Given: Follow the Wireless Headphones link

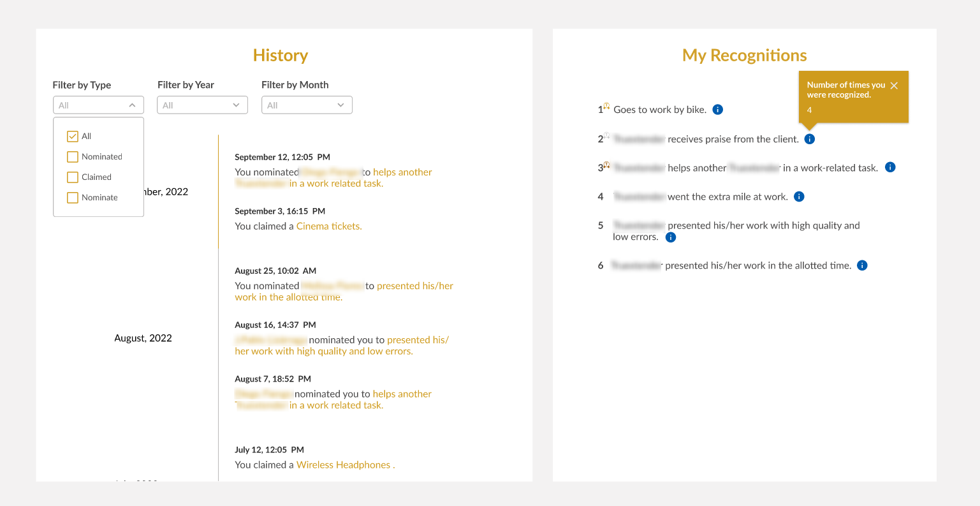Looking at the screenshot, I should [346, 465].
